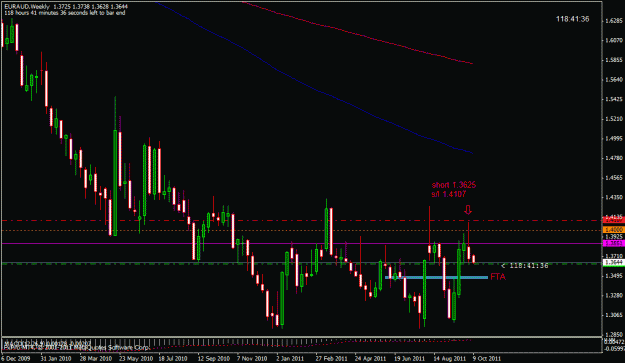Click the '28 Mar 2010' date label
The image size is (625, 363).
[96, 358]
